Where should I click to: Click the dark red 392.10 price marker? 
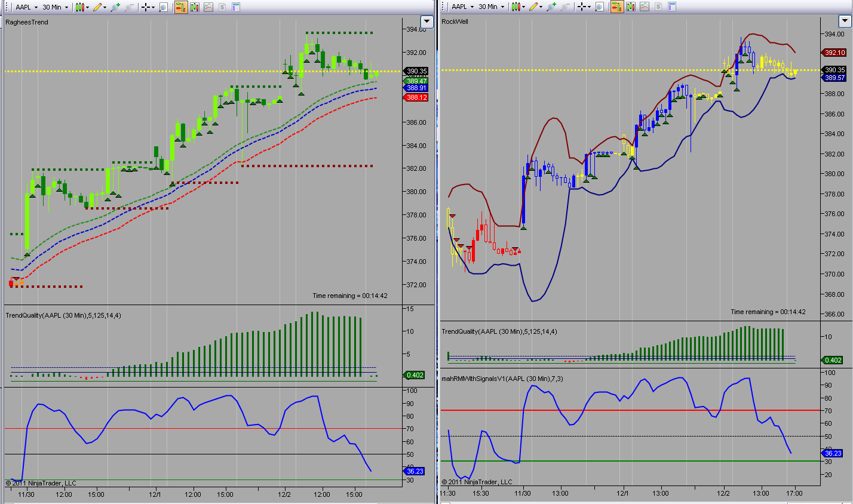click(834, 53)
